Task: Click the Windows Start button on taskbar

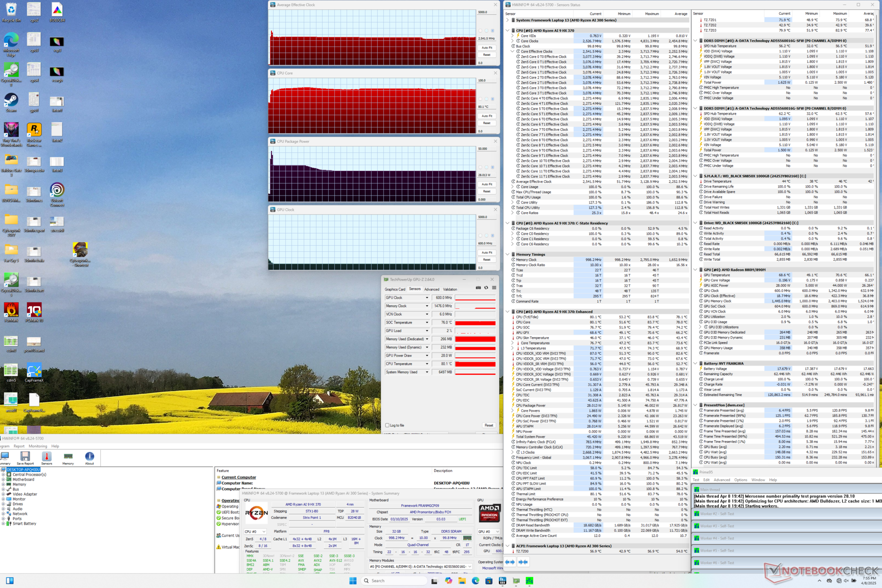Action: pos(353,581)
